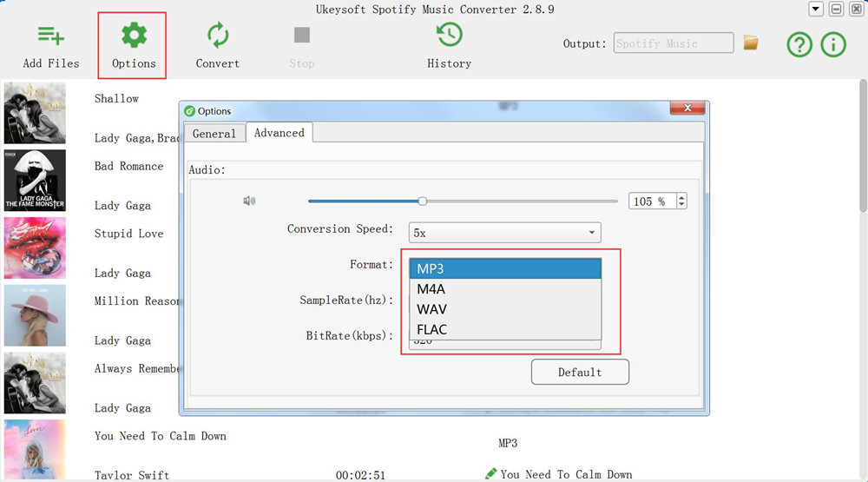Select the Shallow album thumbnail
Viewport: 868px width, 482px height.
coord(35,113)
